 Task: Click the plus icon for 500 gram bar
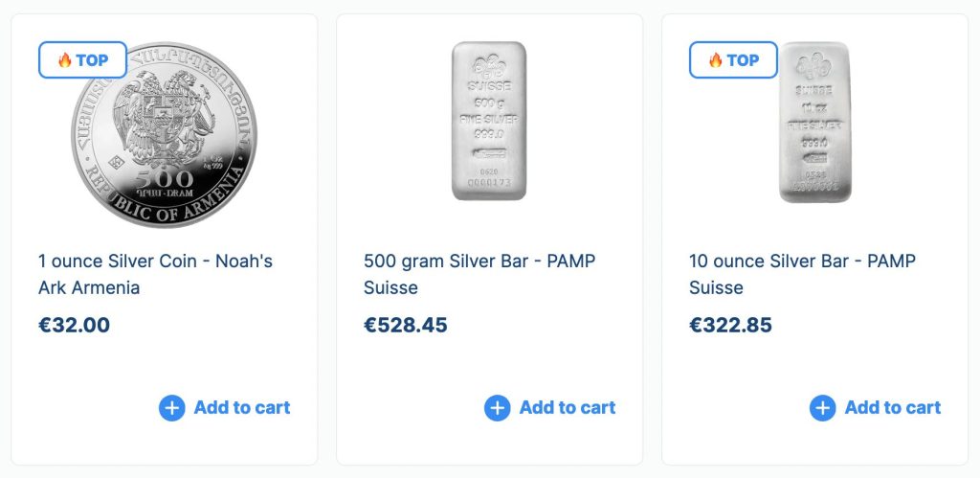[497, 408]
